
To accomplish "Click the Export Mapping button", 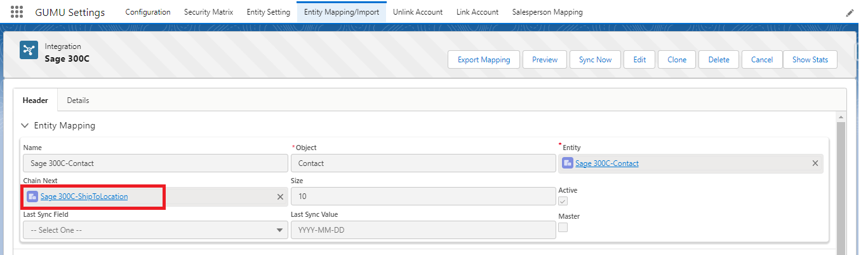I will pyautogui.click(x=484, y=60).
